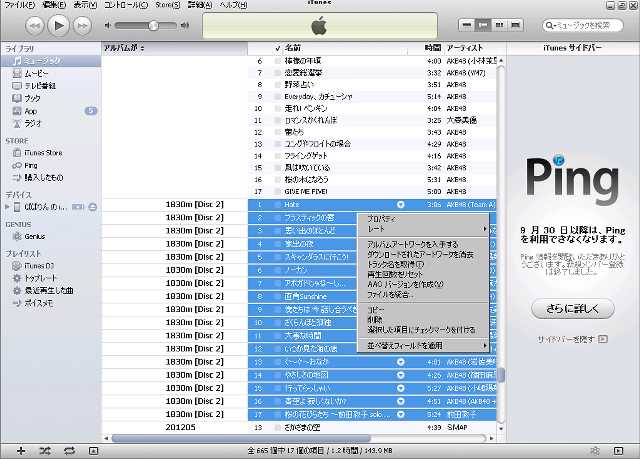Expand the device tree under デバイス
Viewport: 640px width, 459px height.
coord(7,206)
